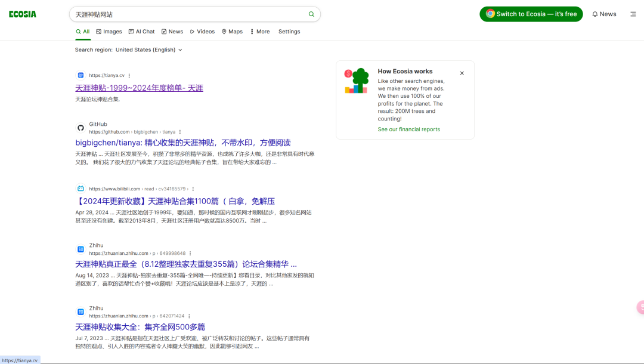644x364 pixels.
Task: Open options dots next to bilibili URL
Action: point(193,189)
